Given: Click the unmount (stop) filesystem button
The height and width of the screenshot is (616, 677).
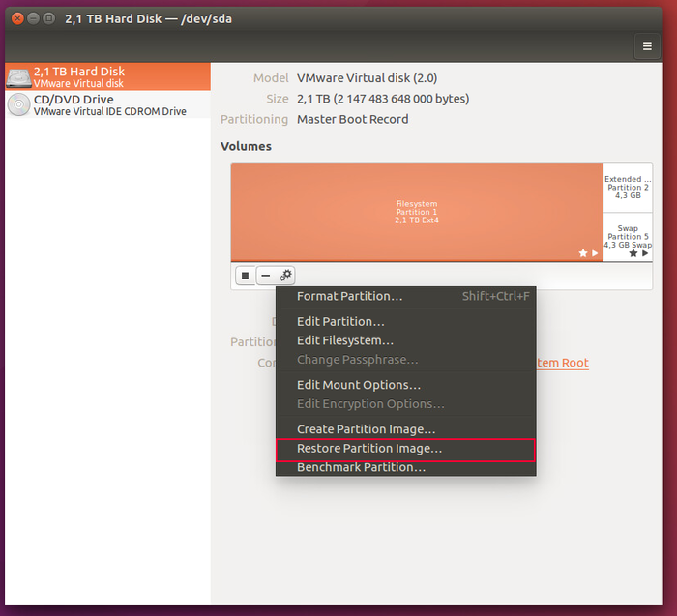Looking at the screenshot, I should 246,276.
